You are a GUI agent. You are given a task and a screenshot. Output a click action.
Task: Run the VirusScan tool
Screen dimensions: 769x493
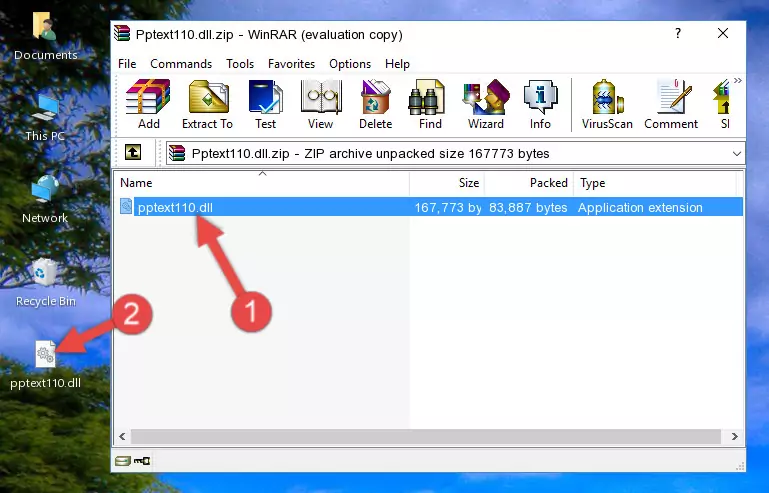607,104
